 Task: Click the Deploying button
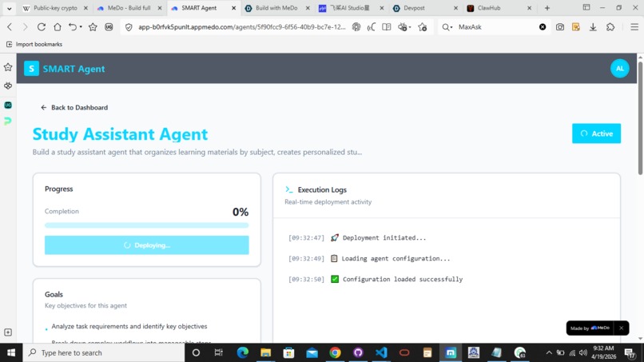[x=147, y=245]
